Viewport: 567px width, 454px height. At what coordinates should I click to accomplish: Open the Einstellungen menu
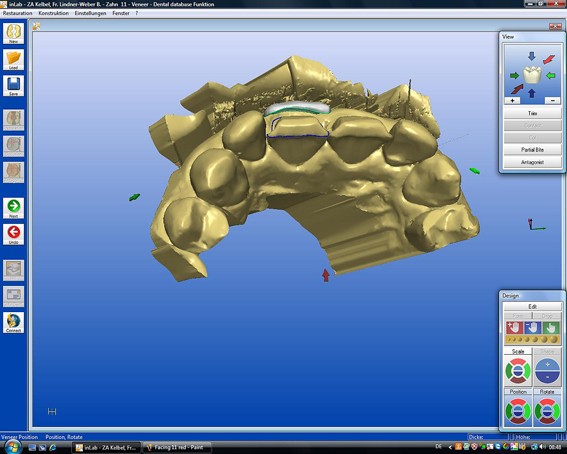coord(90,13)
